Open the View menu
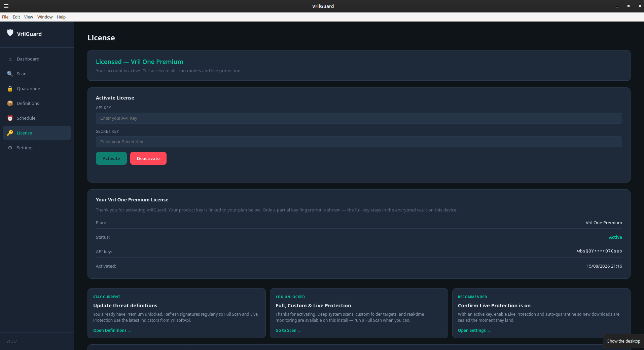The width and height of the screenshot is (644, 350). (29, 17)
